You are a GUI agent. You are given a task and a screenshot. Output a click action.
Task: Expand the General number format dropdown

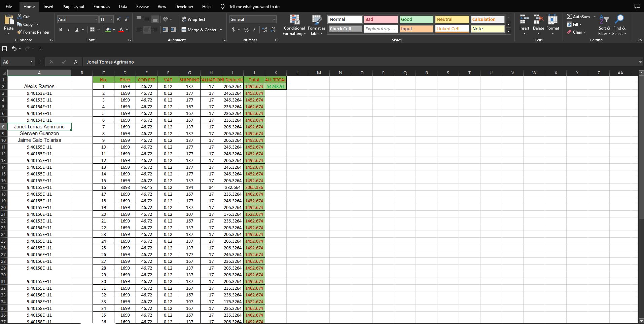point(274,19)
